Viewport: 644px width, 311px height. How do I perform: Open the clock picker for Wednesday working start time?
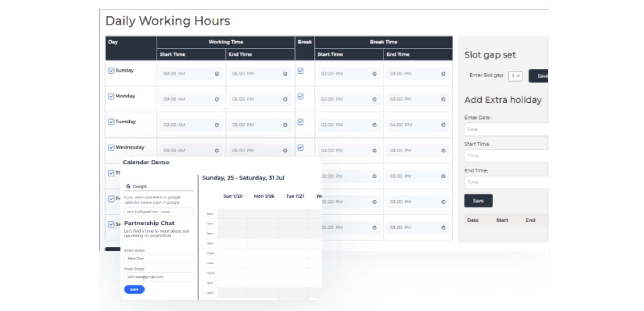(x=217, y=151)
